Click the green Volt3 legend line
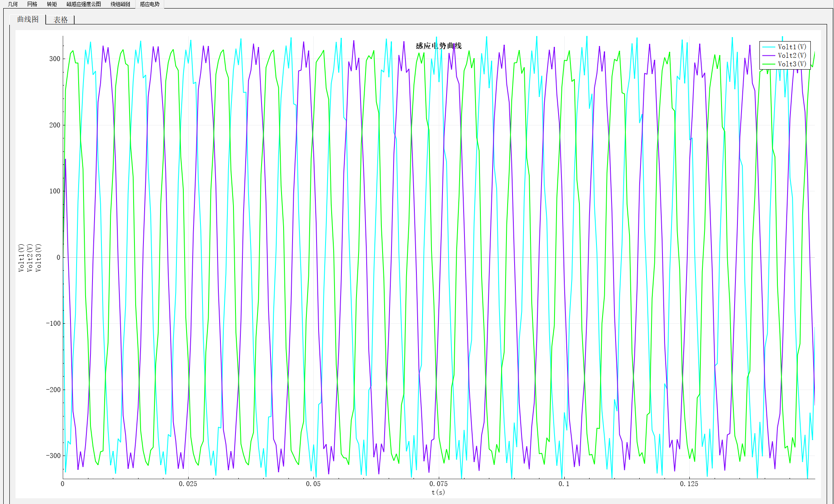834x504 pixels. (768, 64)
